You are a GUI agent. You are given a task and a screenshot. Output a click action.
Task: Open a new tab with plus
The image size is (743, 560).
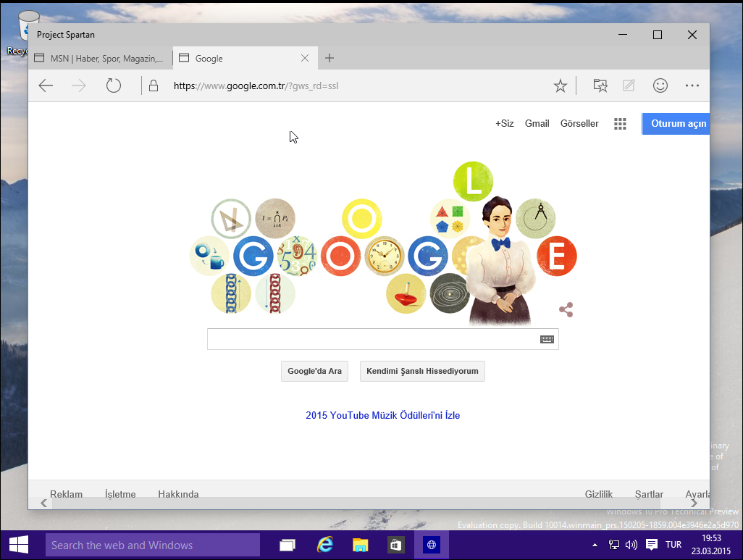click(x=329, y=59)
